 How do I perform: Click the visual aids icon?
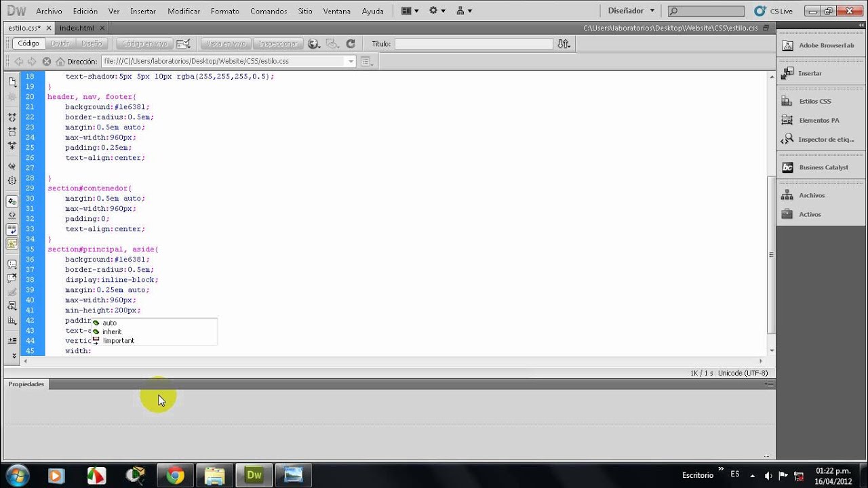pos(332,43)
